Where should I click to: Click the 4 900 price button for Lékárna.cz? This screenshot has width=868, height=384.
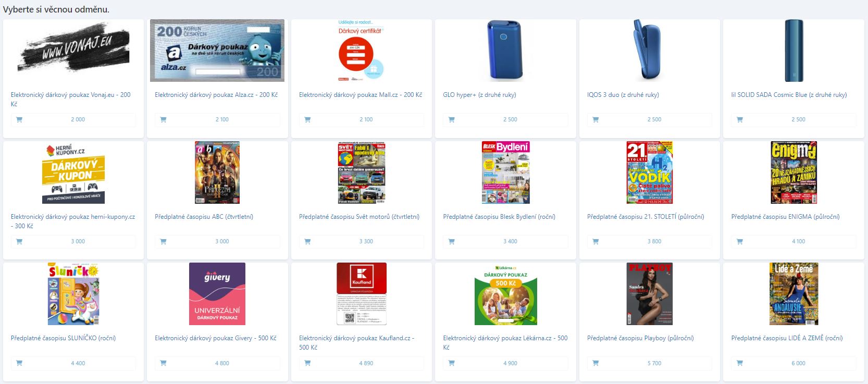pos(505,364)
